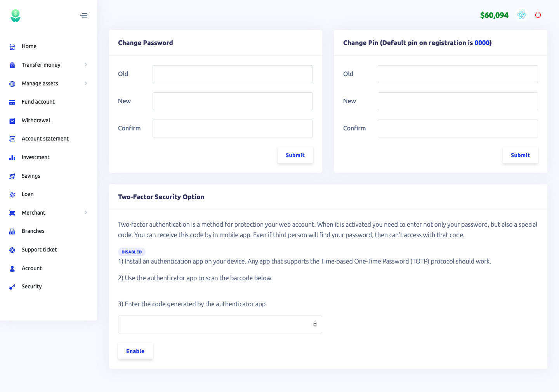Open Fund account via its card icon
559x392 pixels.
pos(12,102)
